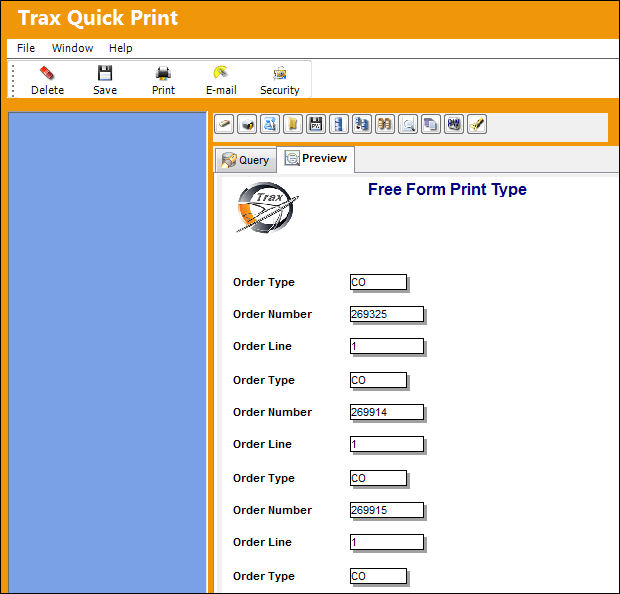Click the Order Type field above order 269915
The height and width of the screenshot is (594, 620).
[x=378, y=478]
